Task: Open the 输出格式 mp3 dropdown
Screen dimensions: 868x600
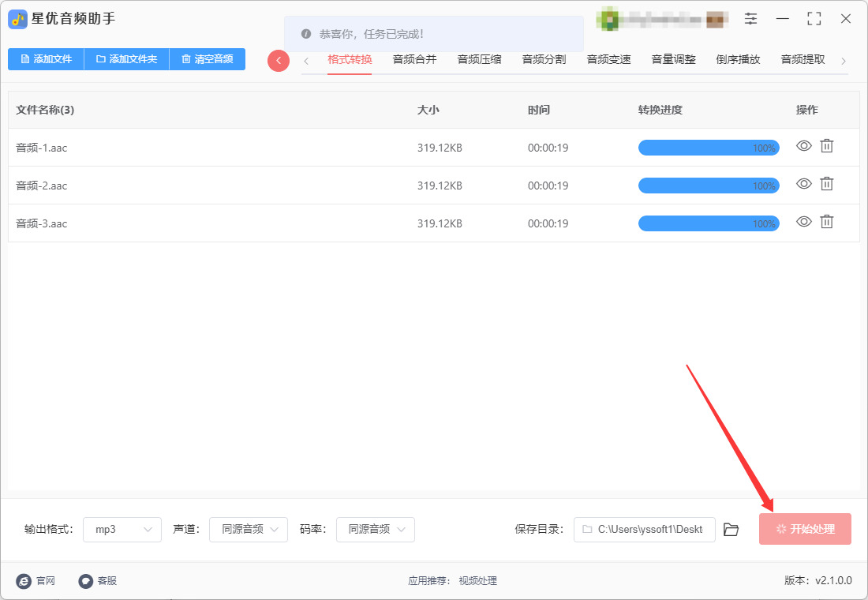Action: (x=122, y=530)
